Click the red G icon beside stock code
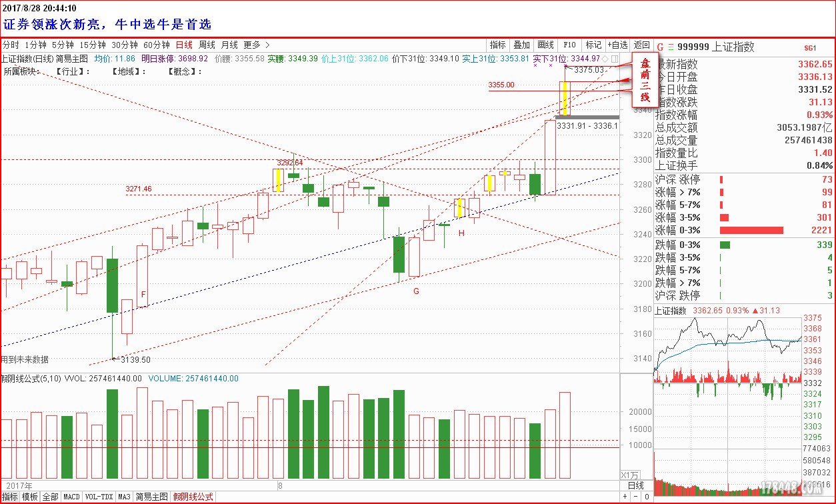Screen dimensions: 836x504 (x=660, y=47)
